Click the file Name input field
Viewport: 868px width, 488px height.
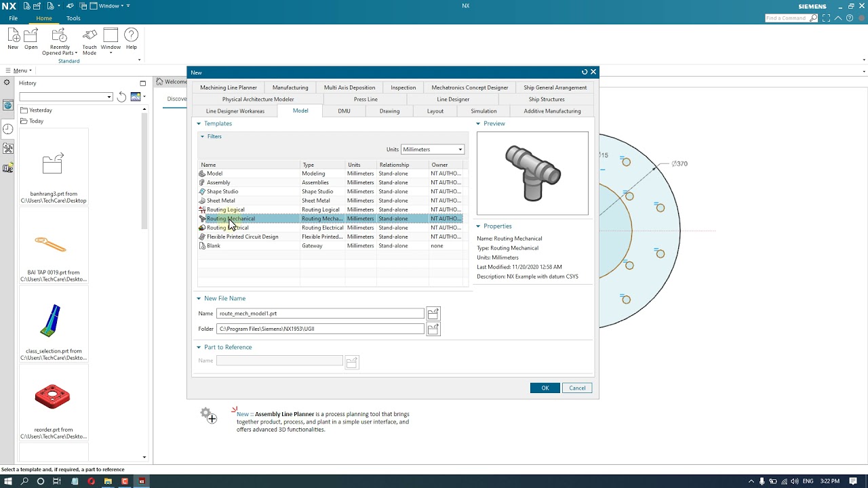(x=320, y=314)
